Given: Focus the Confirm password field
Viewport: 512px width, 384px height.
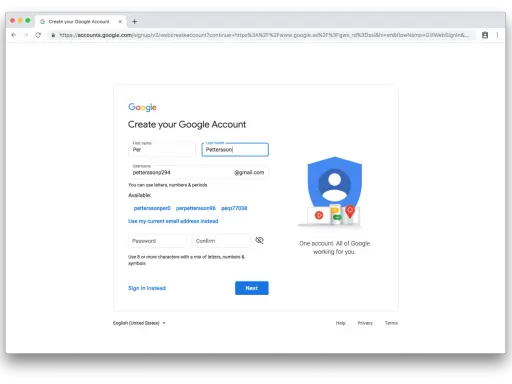Looking at the screenshot, I should pyautogui.click(x=221, y=241).
